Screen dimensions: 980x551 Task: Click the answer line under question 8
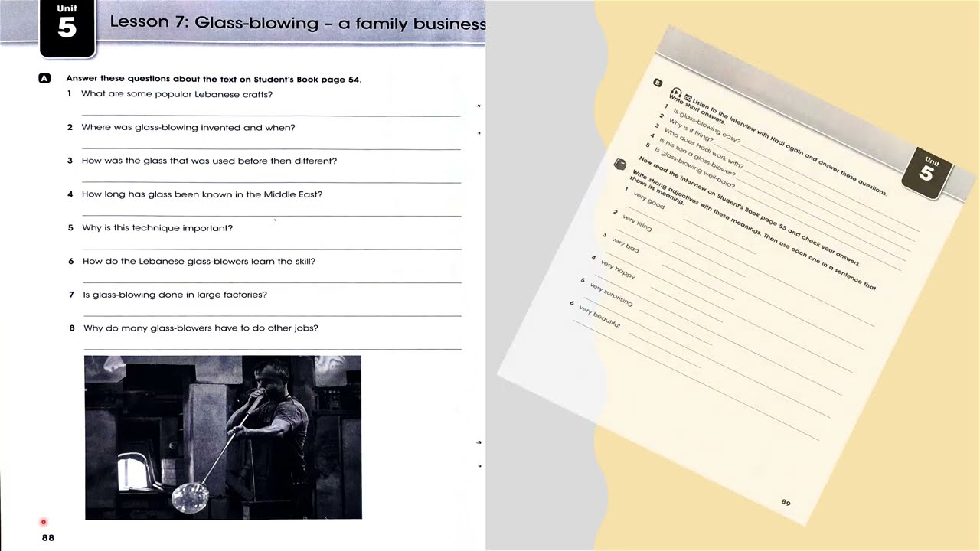coord(273,348)
